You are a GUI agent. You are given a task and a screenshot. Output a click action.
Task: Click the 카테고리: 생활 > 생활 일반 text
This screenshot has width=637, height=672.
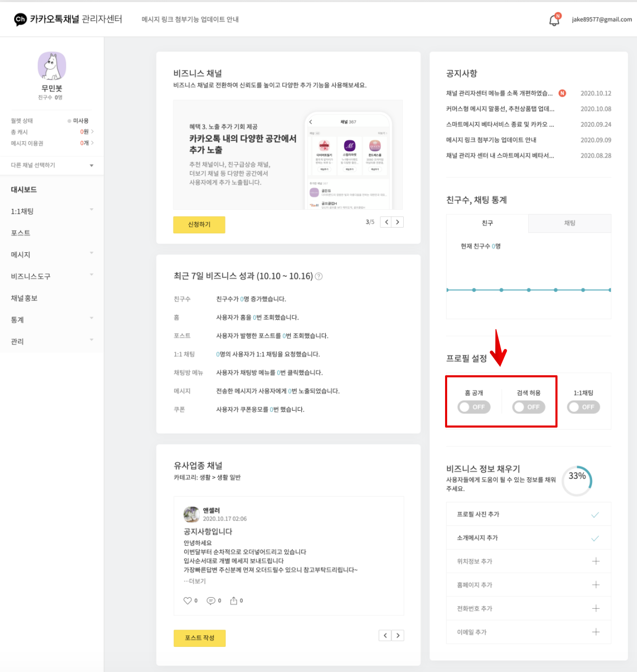point(207,477)
